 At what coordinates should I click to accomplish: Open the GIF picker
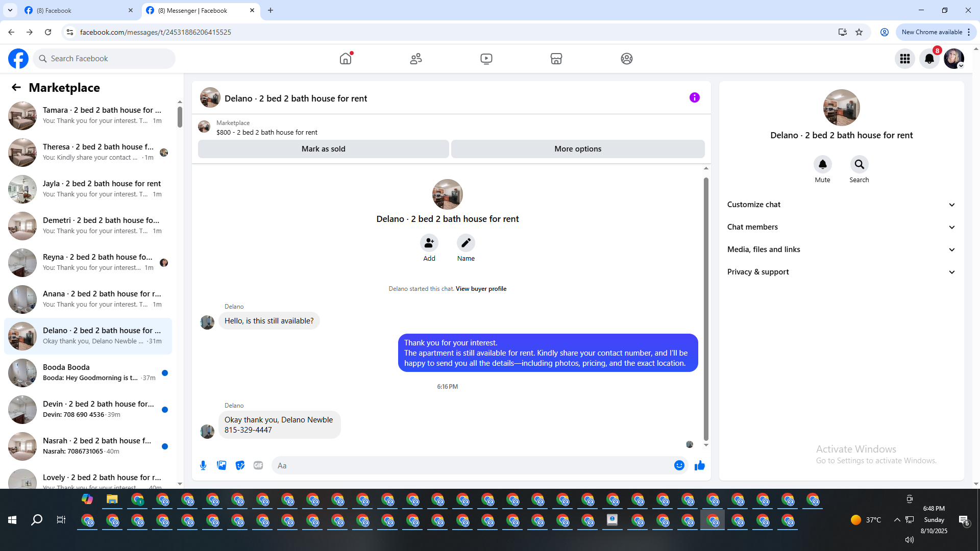(258, 465)
